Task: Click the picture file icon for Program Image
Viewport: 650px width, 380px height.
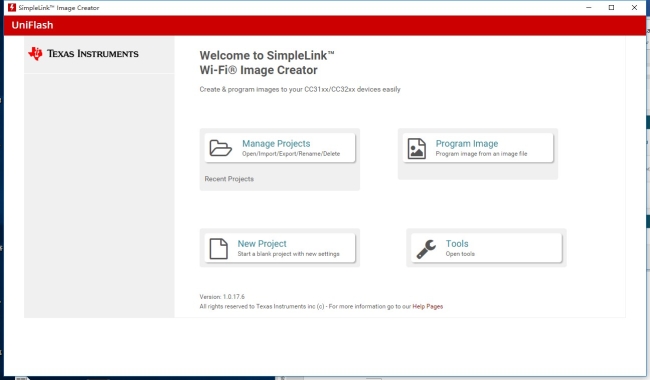Action: (x=416, y=148)
